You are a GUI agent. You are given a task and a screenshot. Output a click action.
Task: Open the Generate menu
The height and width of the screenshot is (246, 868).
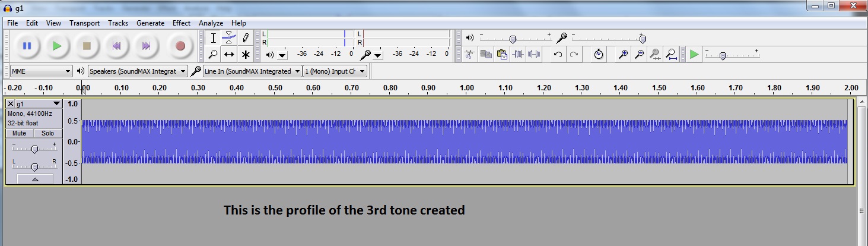[x=150, y=23]
